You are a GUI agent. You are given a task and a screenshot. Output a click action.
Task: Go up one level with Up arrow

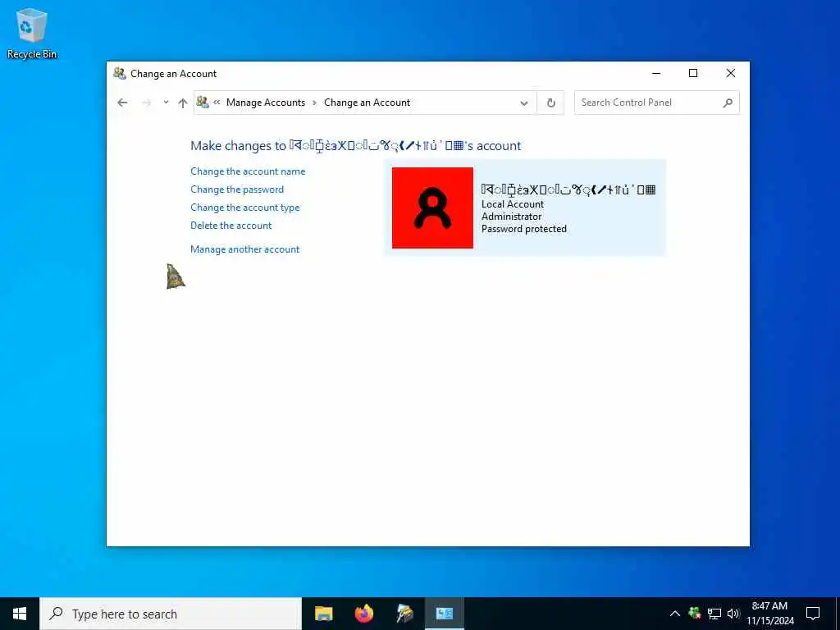pos(183,103)
